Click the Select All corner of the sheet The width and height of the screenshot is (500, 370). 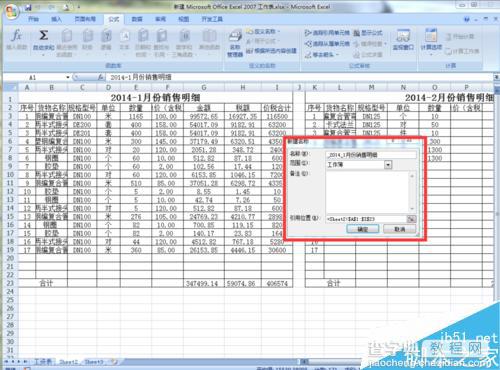pyautogui.click(x=10, y=88)
